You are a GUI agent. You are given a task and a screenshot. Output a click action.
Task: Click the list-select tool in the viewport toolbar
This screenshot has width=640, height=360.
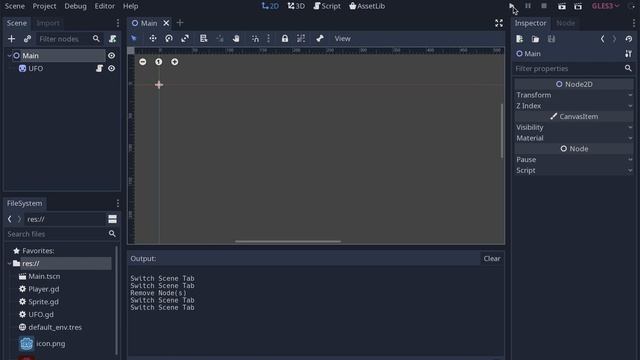[203, 39]
